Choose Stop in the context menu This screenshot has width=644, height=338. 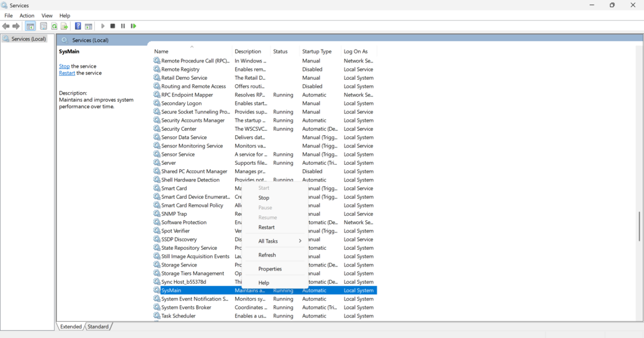(x=275, y=198)
